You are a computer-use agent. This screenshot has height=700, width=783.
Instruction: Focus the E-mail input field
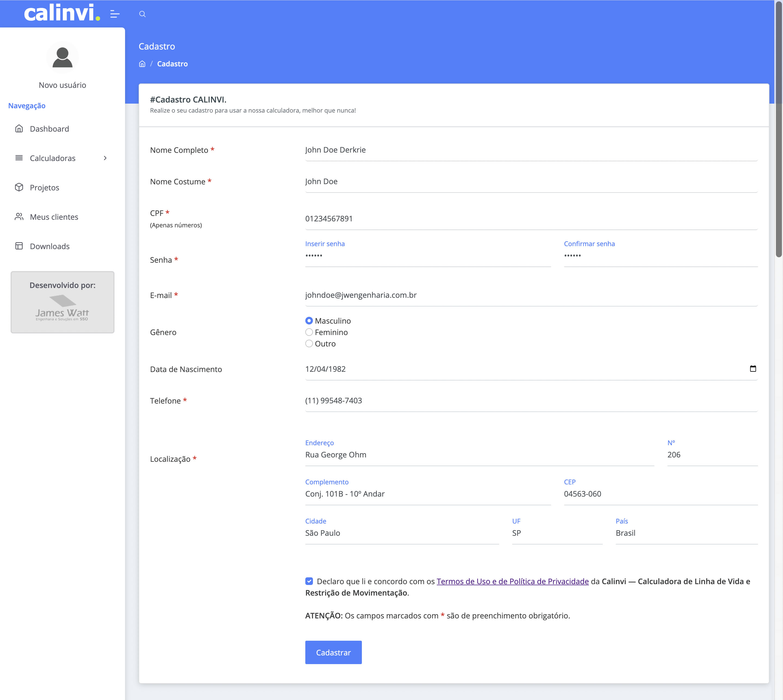[531, 295]
